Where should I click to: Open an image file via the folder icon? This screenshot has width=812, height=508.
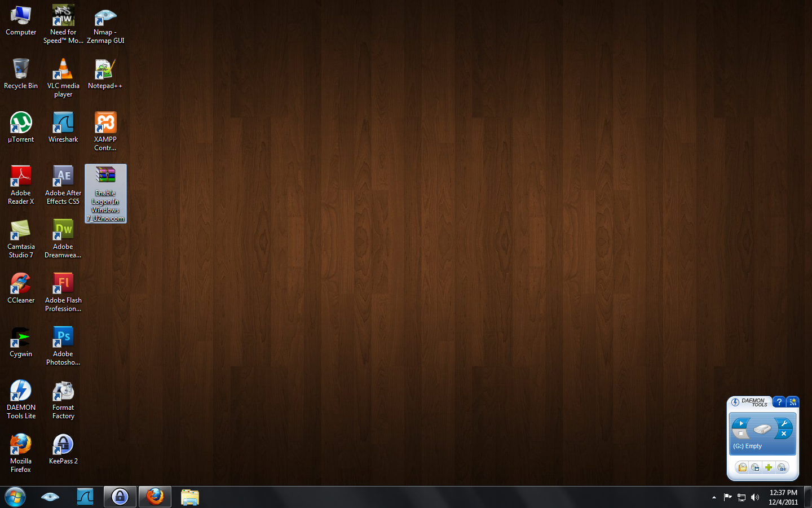(742, 467)
